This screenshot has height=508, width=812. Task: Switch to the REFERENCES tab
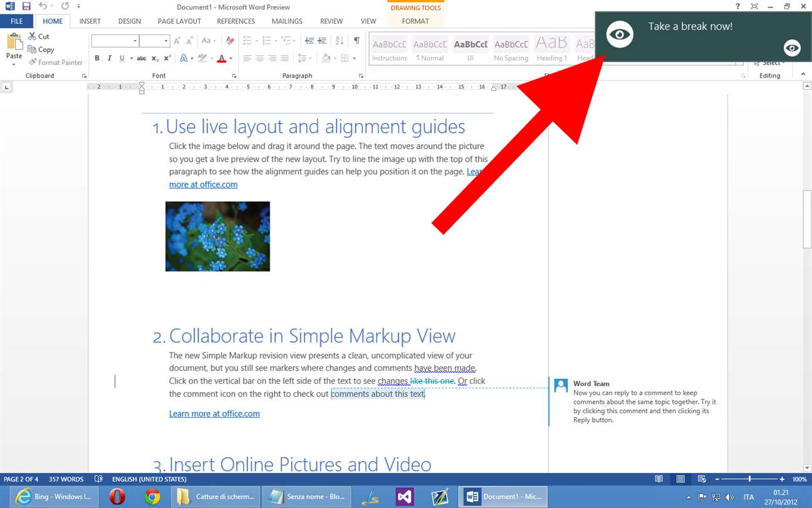(x=236, y=21)
